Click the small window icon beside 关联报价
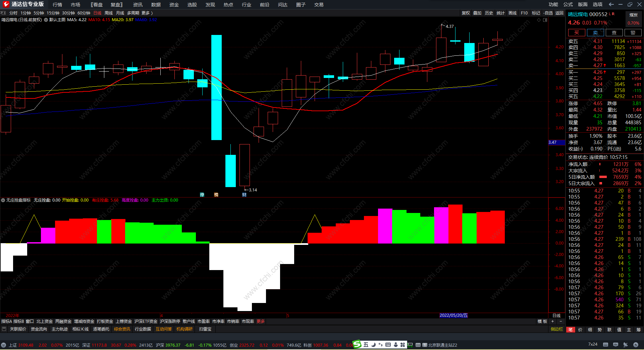The width and height of the screenshot is (644, 350). tap(4, 329)
